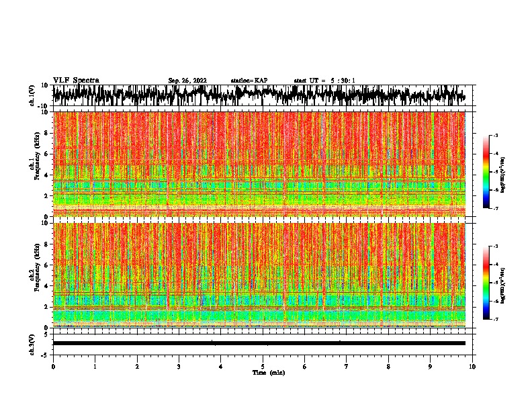Image resolution: width=532 pixels, height=411 pixels.
Task: Select the "start UT = 5 :30: 1" text
Action: coord(324,81)
